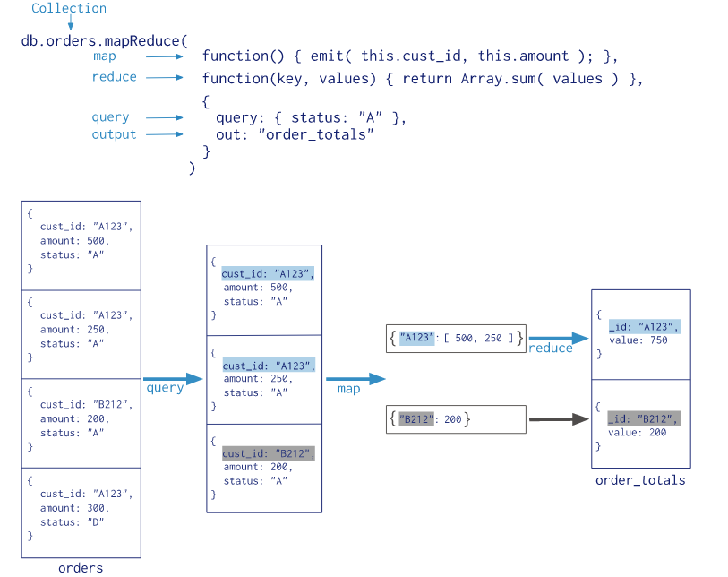This screenshot has width=728, height=577.
Task: Click the highlighted "A123" key in the mapped box
Action: click(417, 338)
